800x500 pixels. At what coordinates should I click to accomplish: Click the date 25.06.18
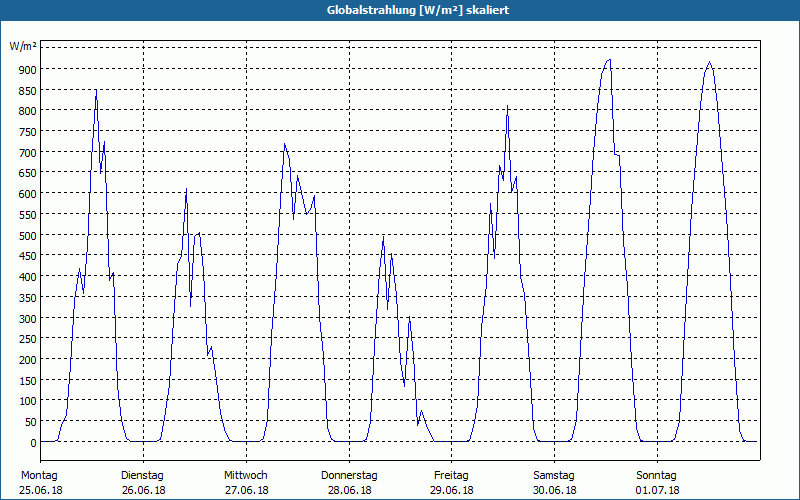point(41,490)
